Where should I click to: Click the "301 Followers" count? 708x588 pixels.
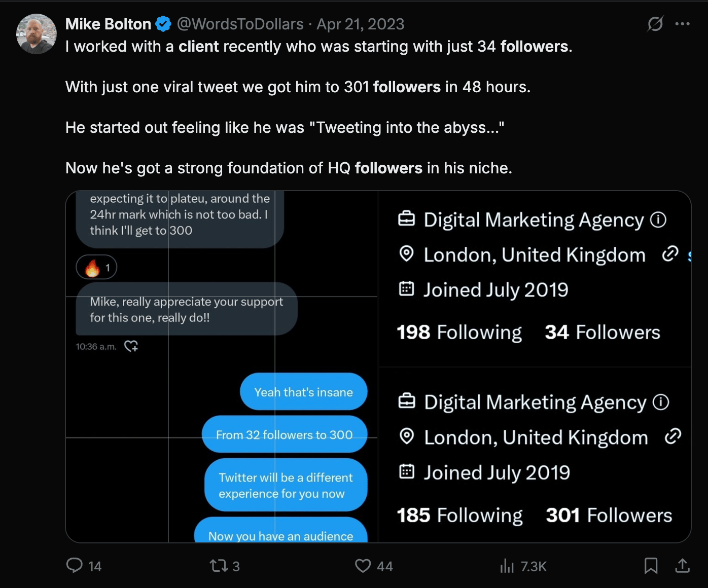coord(609,516)
